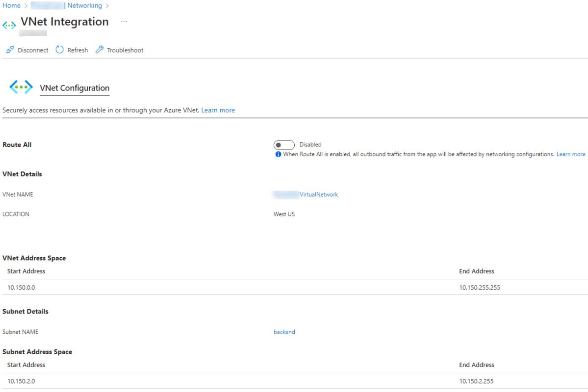Click the subnet end address 10.150.2.255
This screenshot has height=392, width=588.
tap(476, 381)
